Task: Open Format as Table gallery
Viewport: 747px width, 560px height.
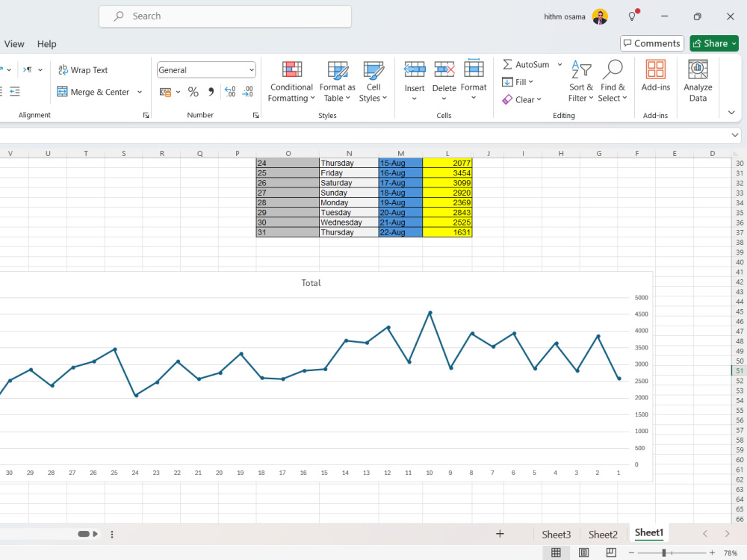Action: [x=338, y=81]
